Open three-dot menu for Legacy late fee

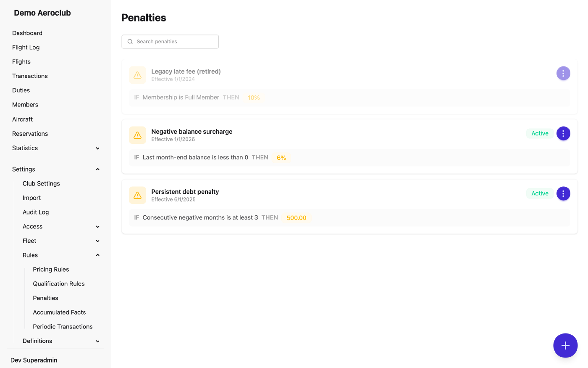click(563, 73)
